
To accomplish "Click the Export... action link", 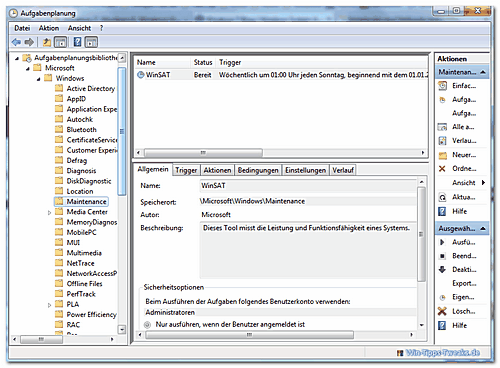I will point(464,283).
